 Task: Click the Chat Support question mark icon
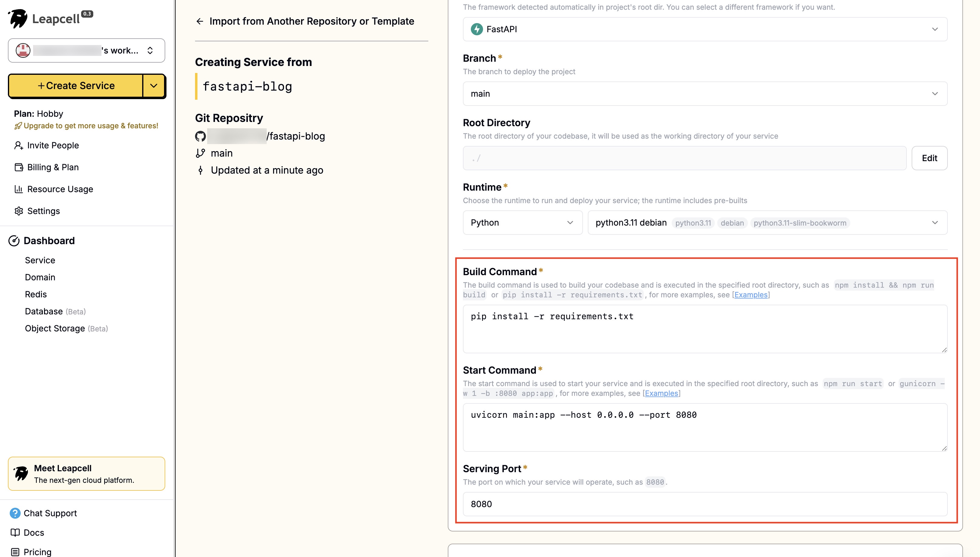(x=15, y=513)
